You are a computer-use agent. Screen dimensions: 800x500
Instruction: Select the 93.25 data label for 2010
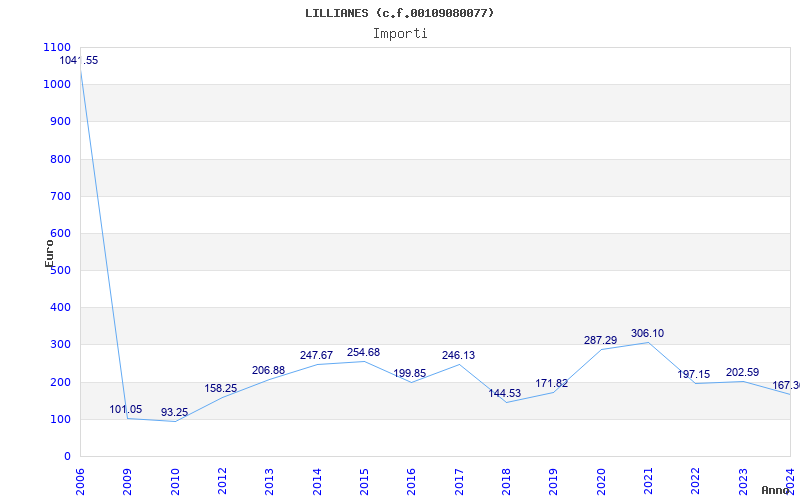coord(174,412)
